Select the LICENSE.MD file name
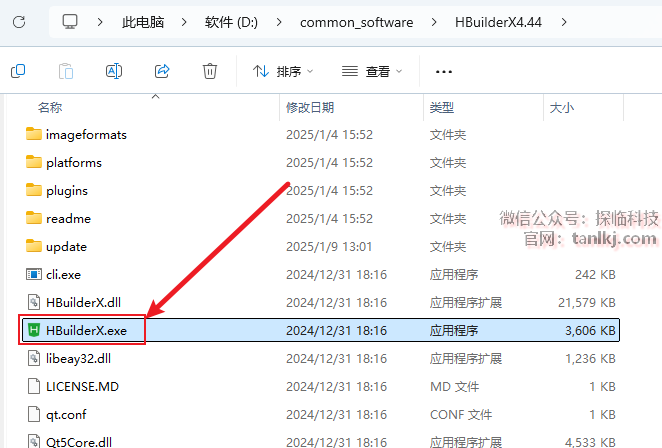The height and width of the screenshot is (448, 662). click(x=82, y=387)
